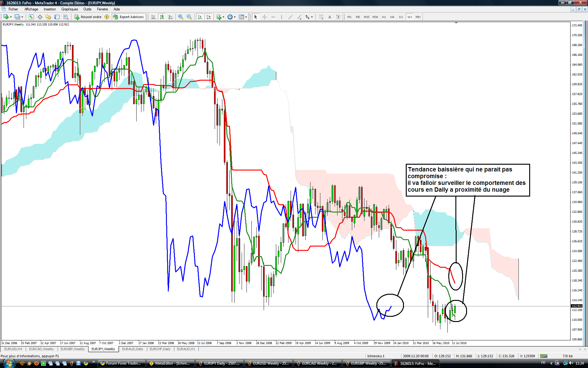588x368 pixels.
Task: Switch to the EURAUD,Daily chart tab
Action: pyautogui.click(x=133, y=349)
